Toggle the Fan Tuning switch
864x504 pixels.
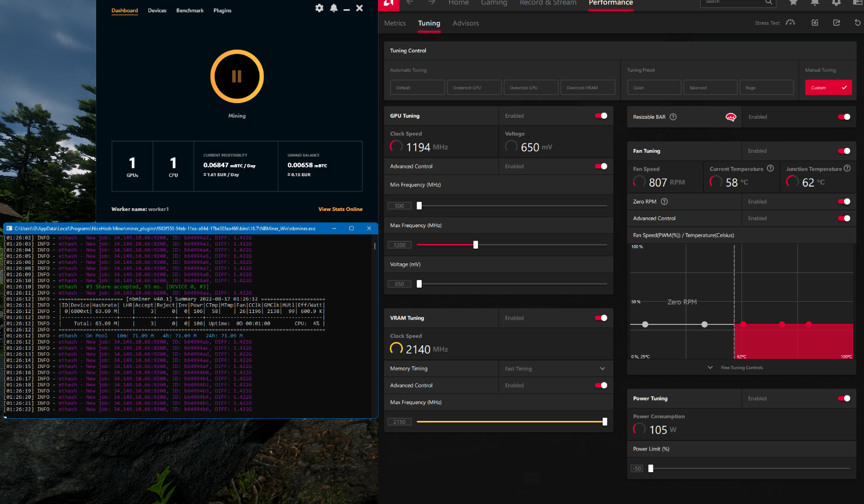tap(844, 151)
